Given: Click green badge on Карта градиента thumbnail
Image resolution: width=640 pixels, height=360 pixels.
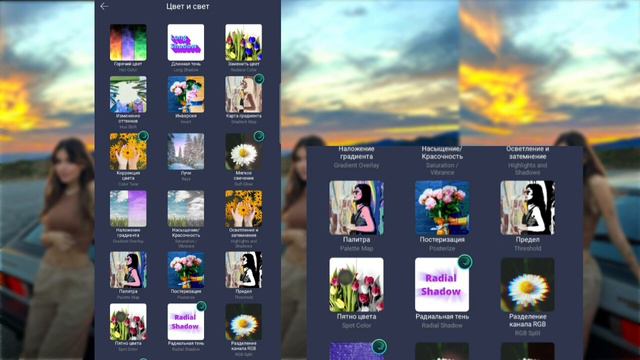Looking at the screenshot, I should 259,79.
